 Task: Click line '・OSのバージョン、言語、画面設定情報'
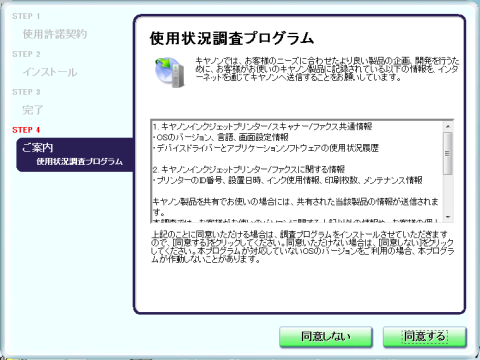[221, 137]
